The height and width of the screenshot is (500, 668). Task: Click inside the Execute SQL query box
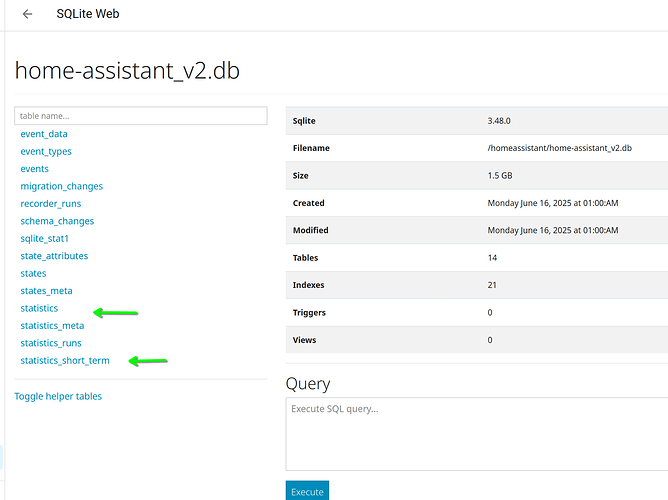click(477, 434)
